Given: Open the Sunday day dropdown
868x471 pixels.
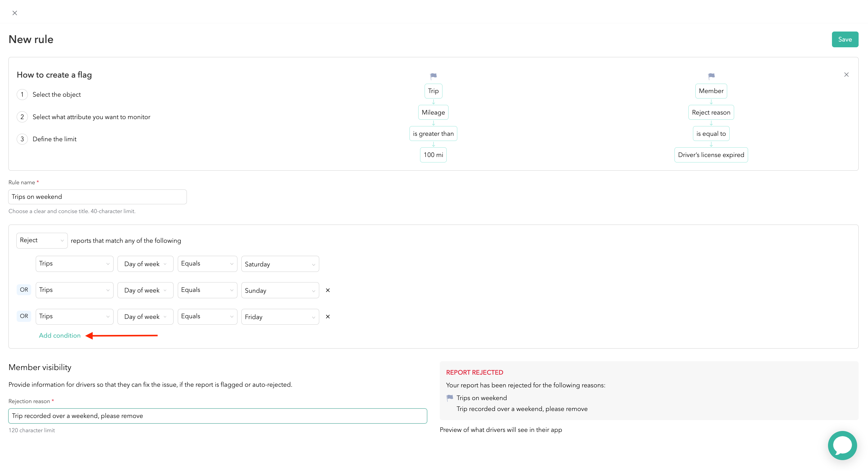Looking at the screenshot, I should [x=280, y=290].
